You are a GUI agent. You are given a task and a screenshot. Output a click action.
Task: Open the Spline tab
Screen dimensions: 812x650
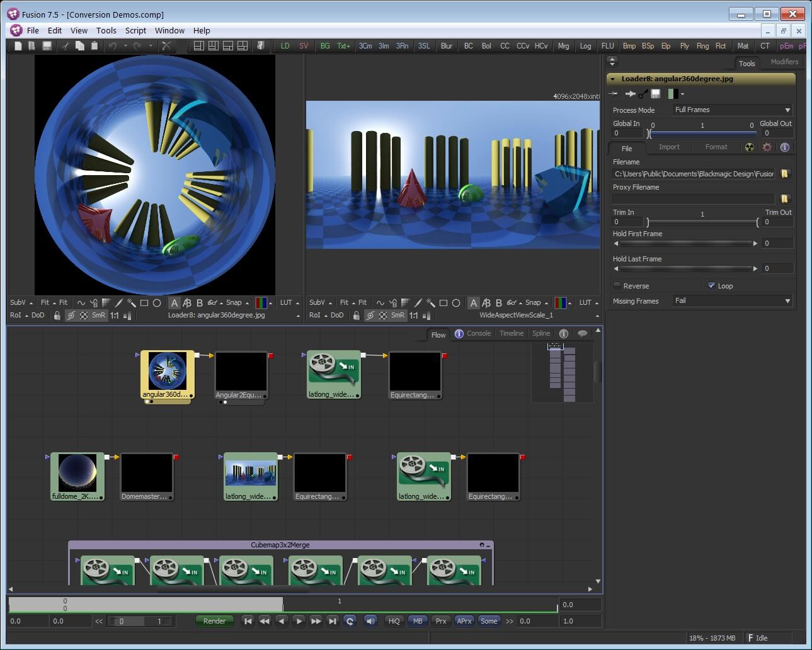pos(541,333)
